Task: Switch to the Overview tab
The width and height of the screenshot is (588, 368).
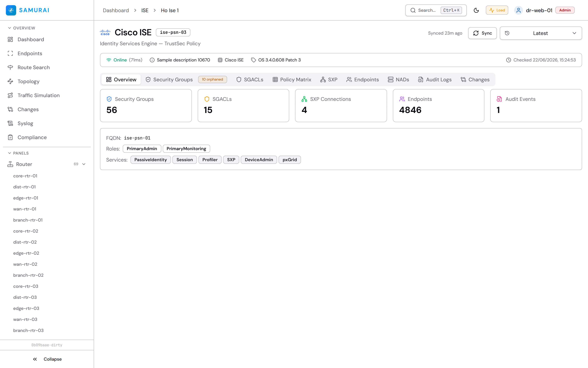Action: [121, 80]
